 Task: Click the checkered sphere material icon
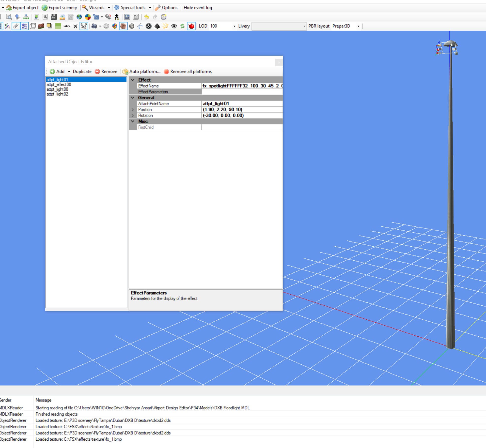(x=149, y=26)
